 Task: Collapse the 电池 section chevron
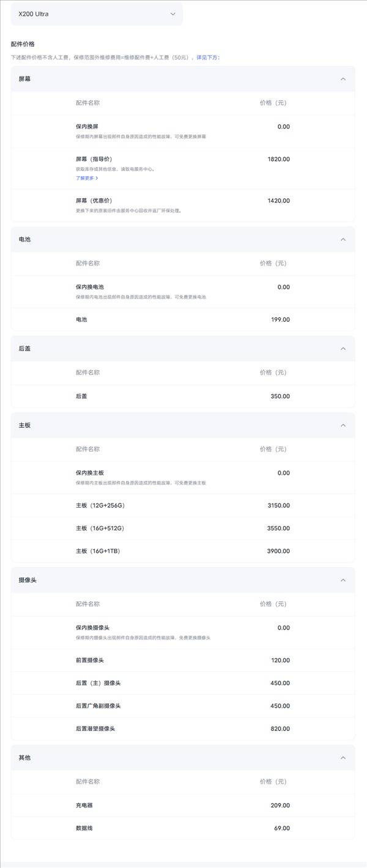coord(343,239)
